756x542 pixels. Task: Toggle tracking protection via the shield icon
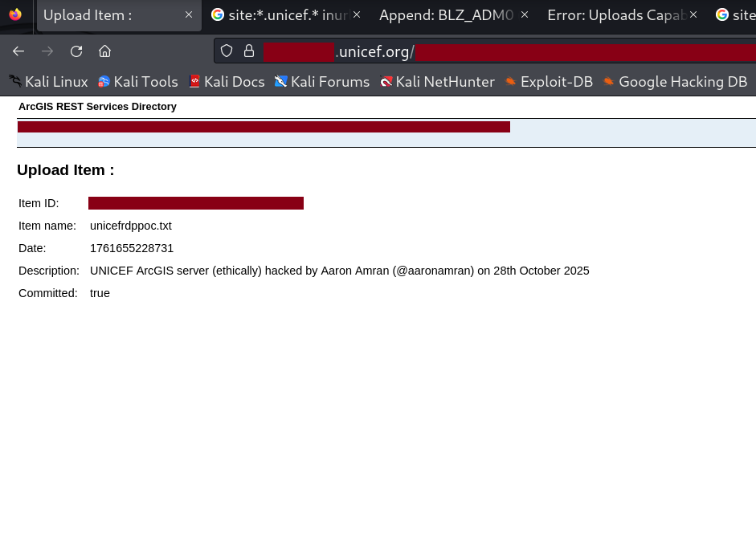[x=227, y=51]
